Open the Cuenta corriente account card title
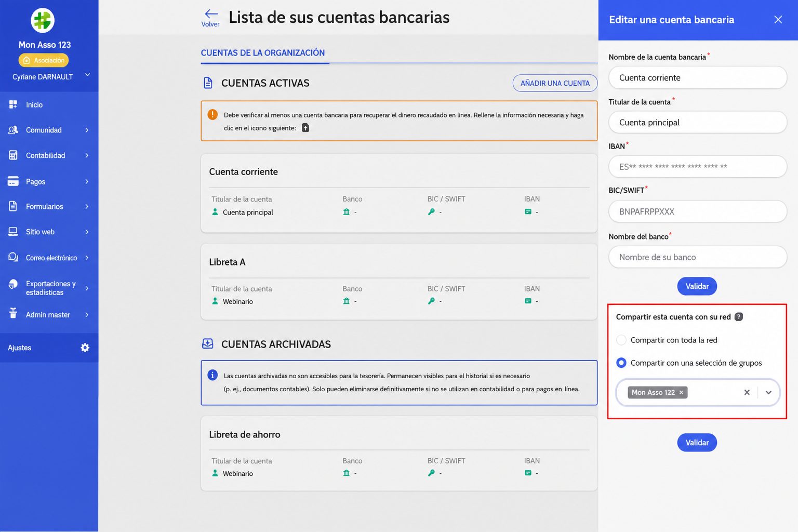This screenshot has height=532, width=798. coord(243,171)
